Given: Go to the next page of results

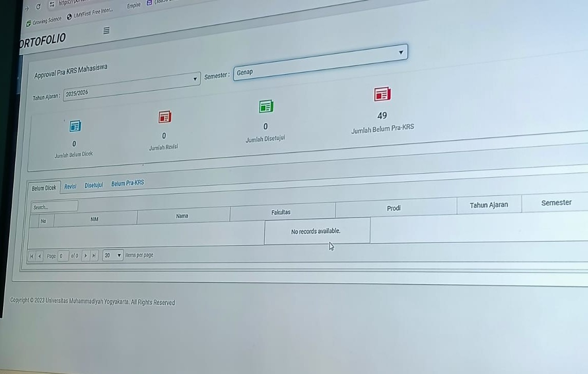Looking at the screenshot, I should (x=85, y=256).
